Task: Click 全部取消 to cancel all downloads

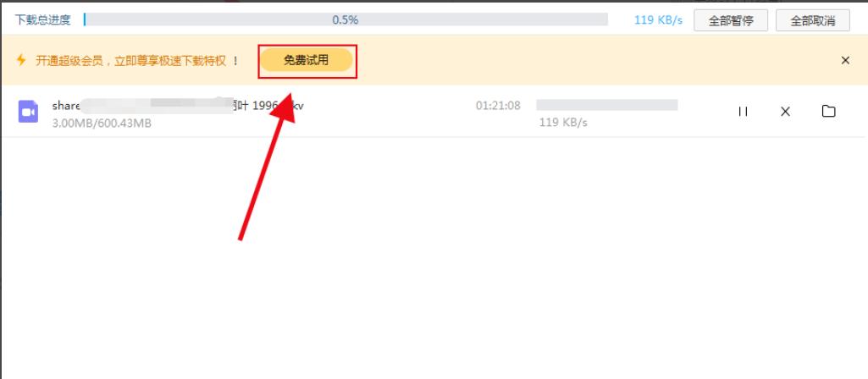Action: pyautogui.click(x=813, y=21)
